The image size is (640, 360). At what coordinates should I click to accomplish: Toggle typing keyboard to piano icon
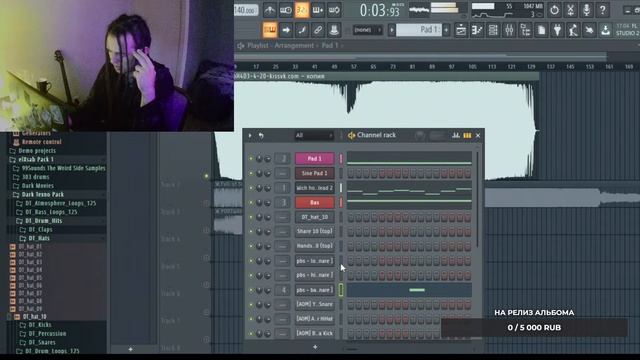coord(270,30)
